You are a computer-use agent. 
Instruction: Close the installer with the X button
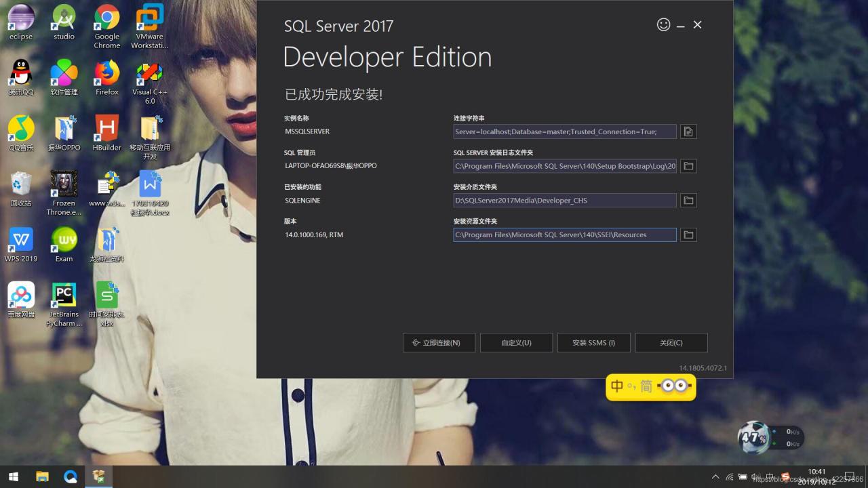[697, 25]
